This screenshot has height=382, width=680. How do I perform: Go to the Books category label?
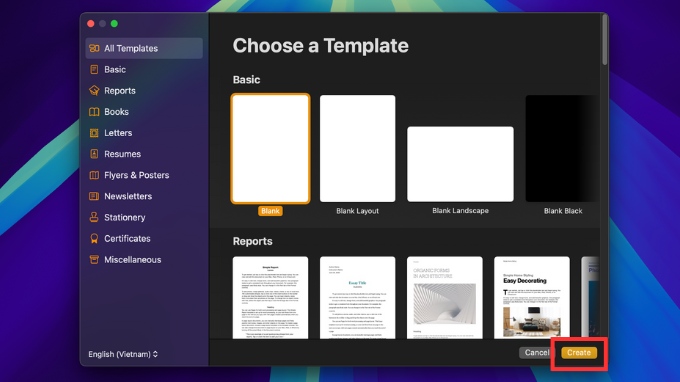[x=116, y=112]
